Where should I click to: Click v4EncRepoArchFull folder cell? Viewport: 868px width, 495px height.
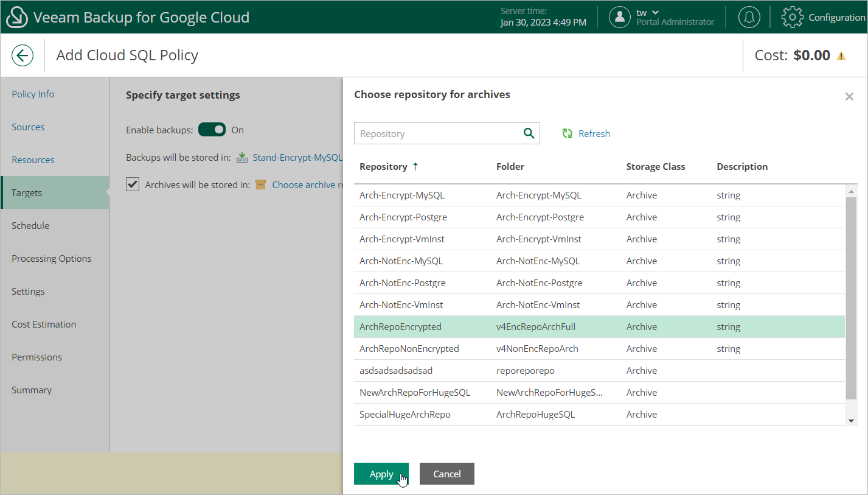coord(536,327)
